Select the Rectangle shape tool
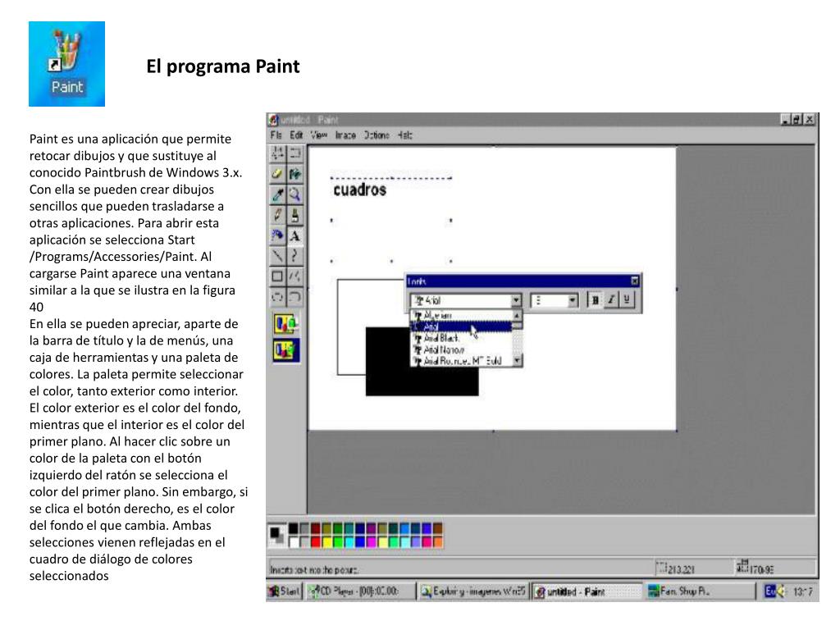The image size is (840, 630). point(277,276)
